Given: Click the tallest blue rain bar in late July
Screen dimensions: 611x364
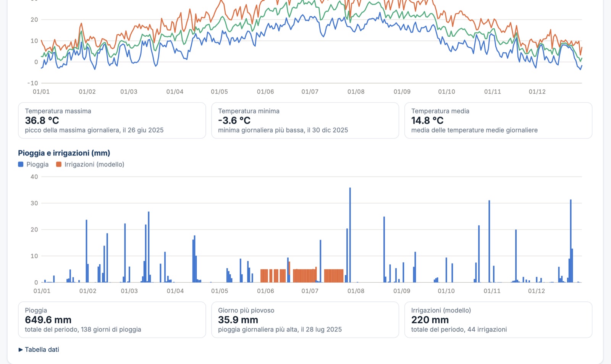Looking at the screenshot, I should click(350, 235).
